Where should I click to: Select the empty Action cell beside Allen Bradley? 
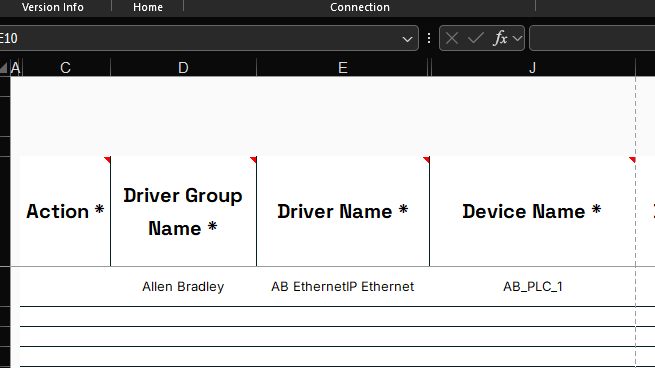coord(65,287)
